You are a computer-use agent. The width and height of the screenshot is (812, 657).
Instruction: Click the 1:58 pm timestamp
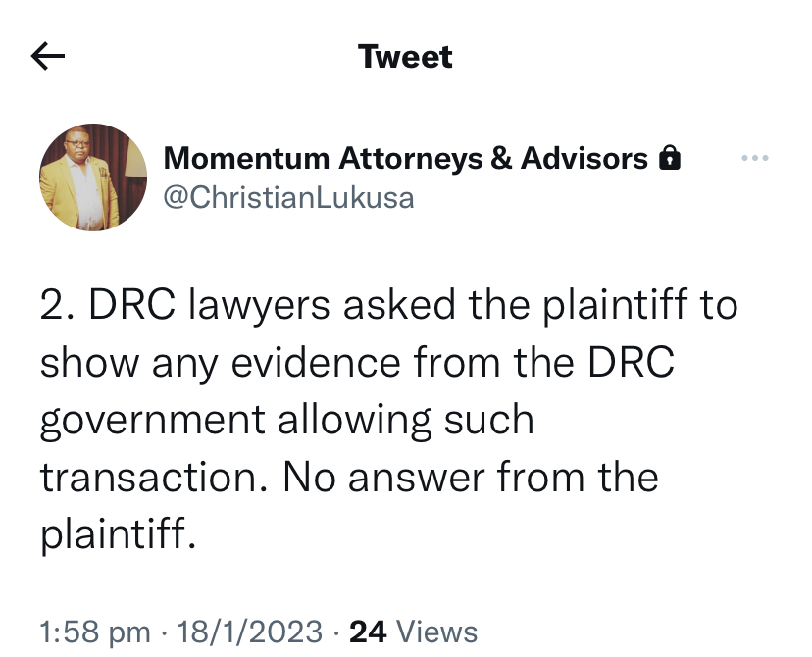coord(95,632)
